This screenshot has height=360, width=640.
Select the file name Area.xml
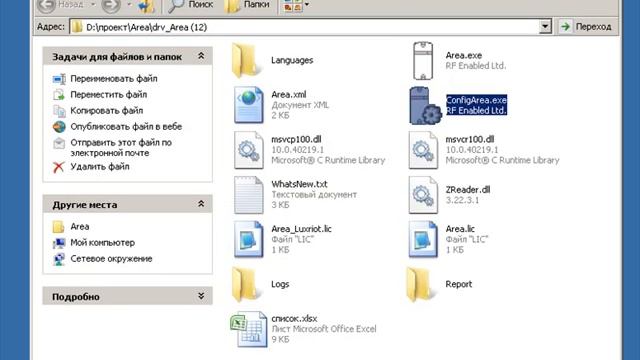point(289,94)
